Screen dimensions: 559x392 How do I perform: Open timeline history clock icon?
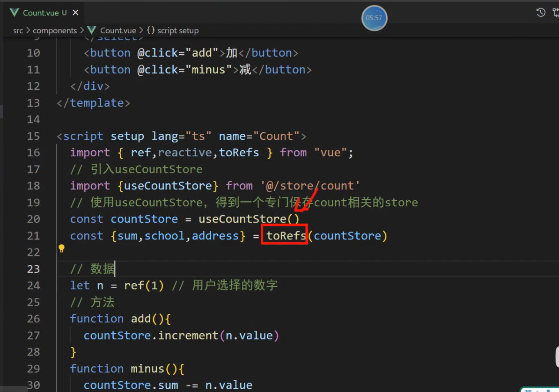(x=540, y=13)
